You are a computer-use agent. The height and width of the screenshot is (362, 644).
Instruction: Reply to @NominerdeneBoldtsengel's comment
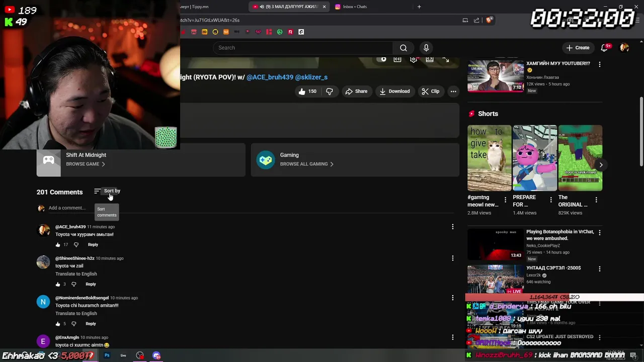click(x=91, y=324)
